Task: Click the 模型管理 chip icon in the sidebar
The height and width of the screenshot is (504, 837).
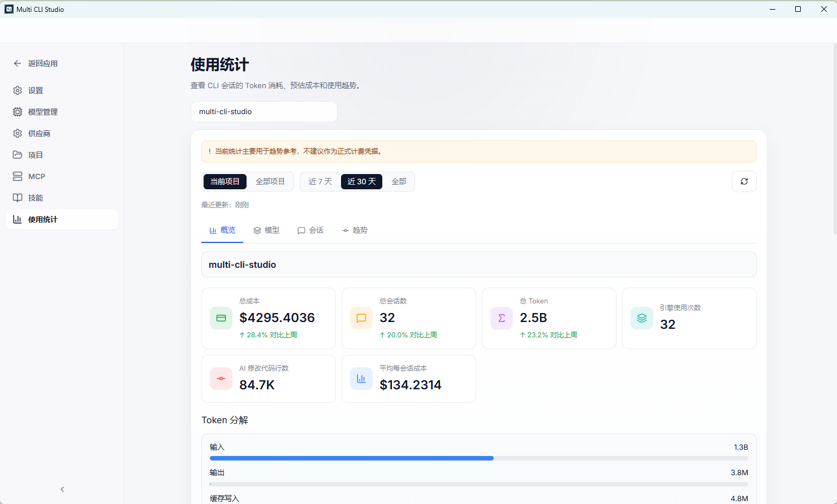Action: point(18,112)
